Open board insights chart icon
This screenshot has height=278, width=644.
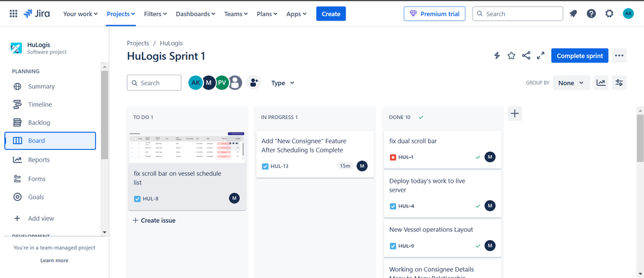coord(601,83)
